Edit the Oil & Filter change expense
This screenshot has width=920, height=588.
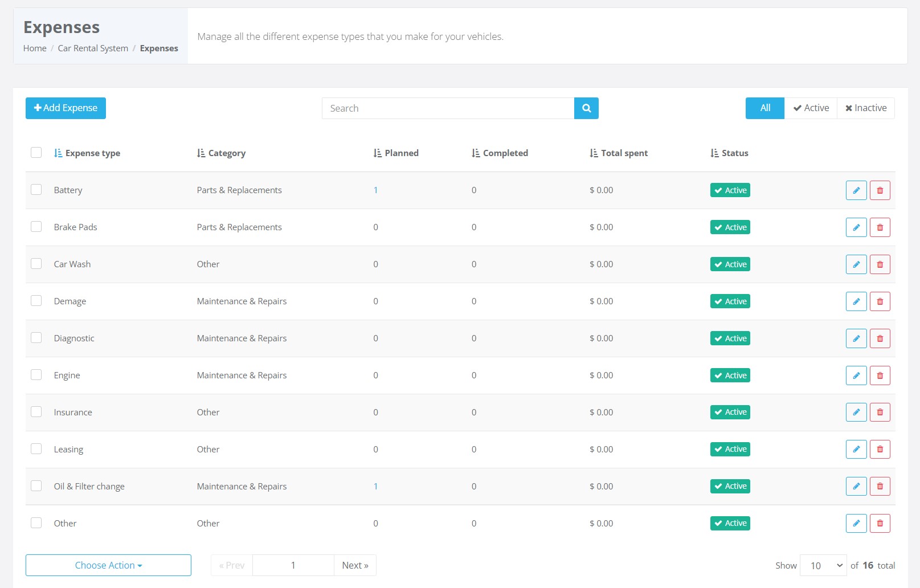(856, 487)
